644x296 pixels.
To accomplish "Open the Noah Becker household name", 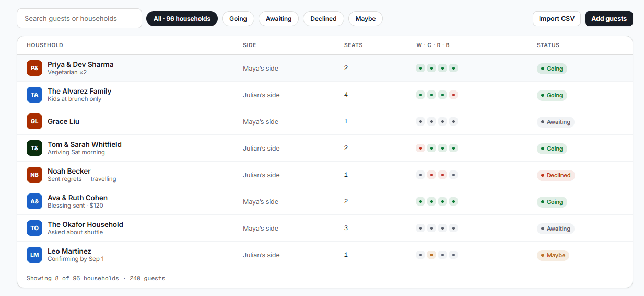I will click(x=69, y=171).
